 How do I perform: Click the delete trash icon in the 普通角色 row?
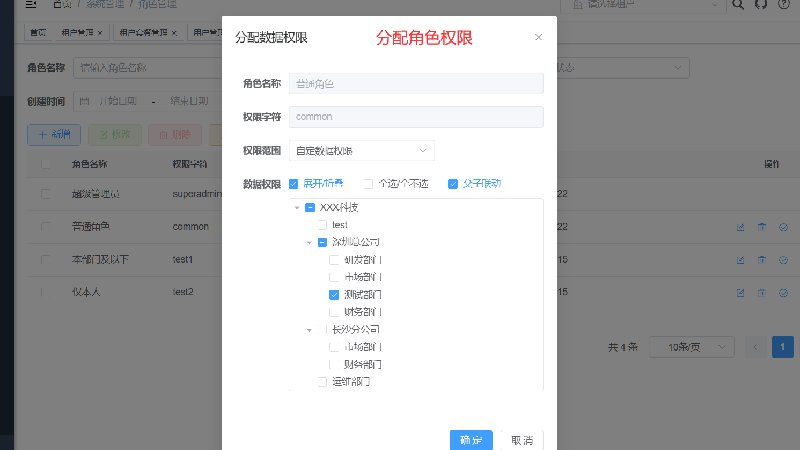[762, 227]
